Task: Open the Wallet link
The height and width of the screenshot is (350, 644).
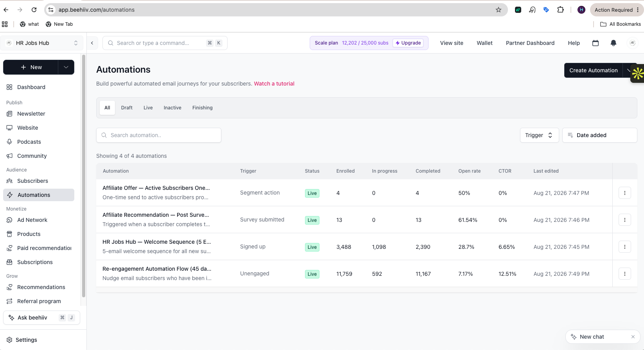Action: pyautogui.click(x=484, y=43)
